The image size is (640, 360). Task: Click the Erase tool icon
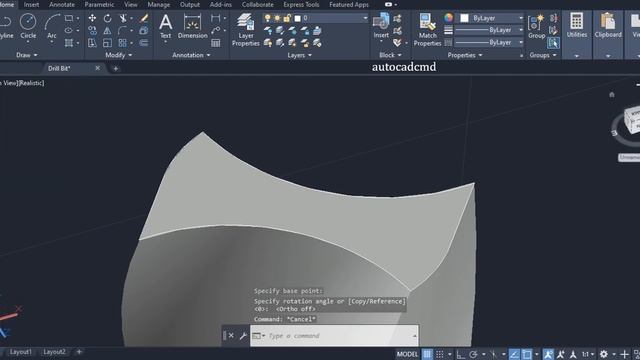(144, 18)
